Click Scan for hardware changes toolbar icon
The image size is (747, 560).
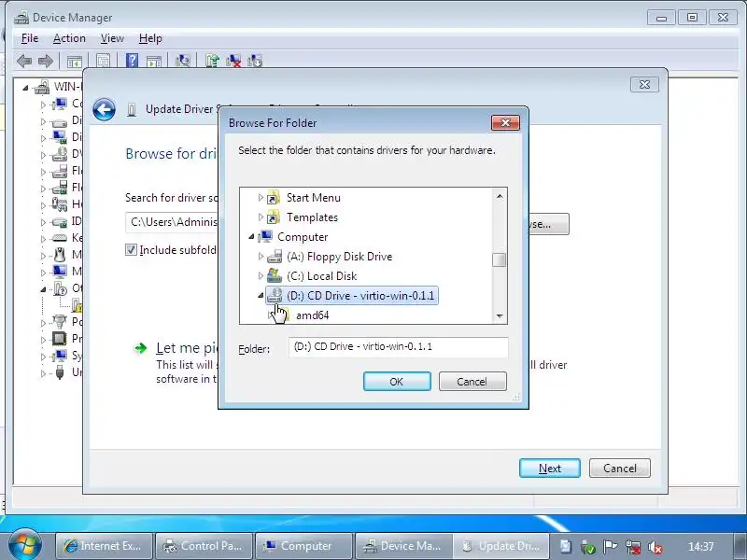(x=183, y=61)
